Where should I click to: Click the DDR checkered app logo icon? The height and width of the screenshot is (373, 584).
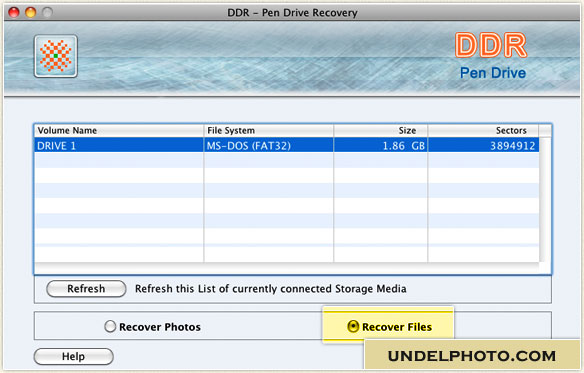tap(56, 56)
